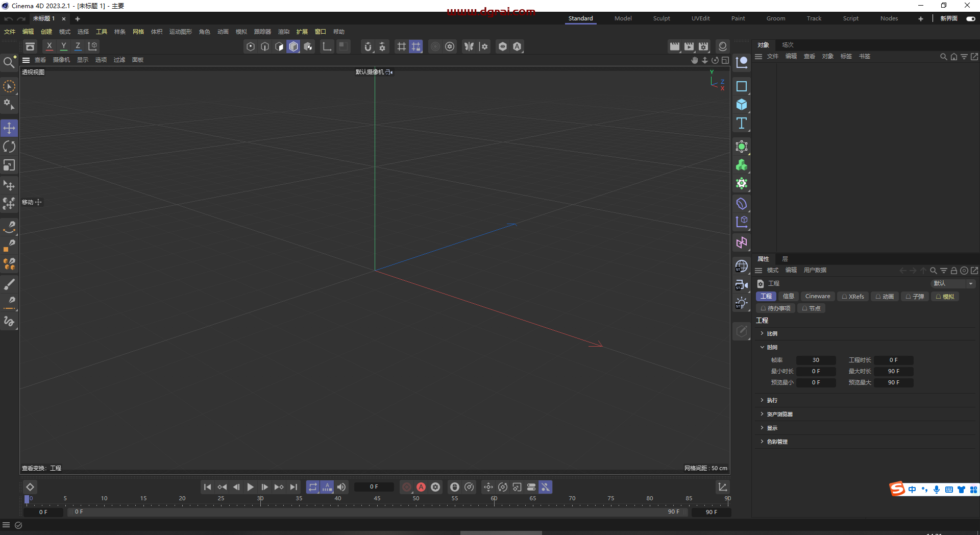Image resolution: width=980 pixels, height=535 pixels.
Task: Click the Cineware button in attributes
Action: pyautogui.click(x=817, y=296)
